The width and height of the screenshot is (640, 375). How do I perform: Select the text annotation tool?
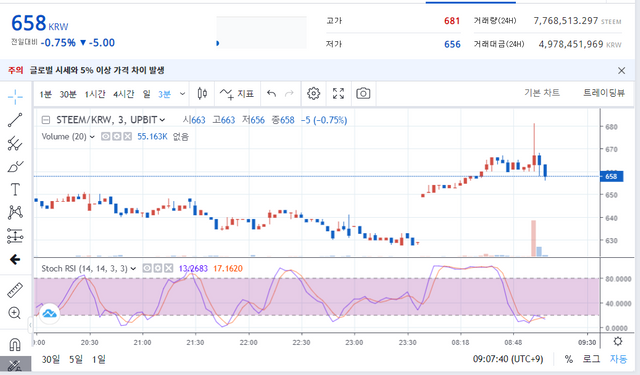(15, 189)
